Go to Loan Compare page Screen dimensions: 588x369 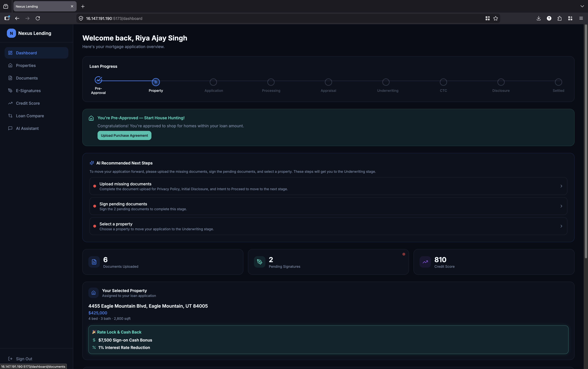pyautogui.click(x=30, y=116)
